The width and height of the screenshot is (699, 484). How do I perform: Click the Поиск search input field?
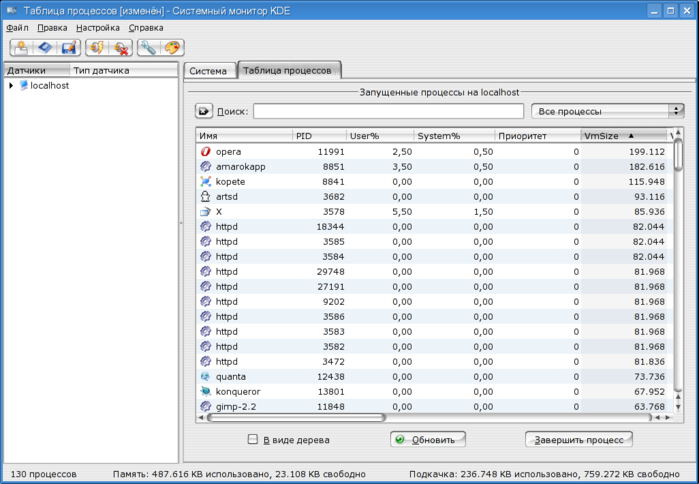click(x=388, y=111)
